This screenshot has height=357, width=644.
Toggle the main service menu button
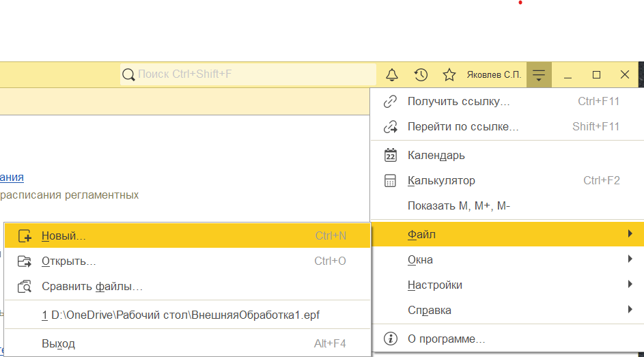(x=539, y=74)
